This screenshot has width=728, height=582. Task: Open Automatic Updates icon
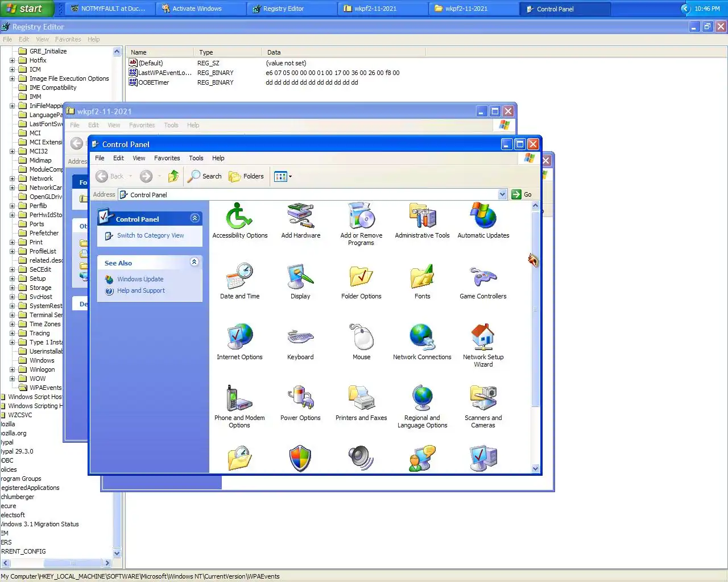483,222
